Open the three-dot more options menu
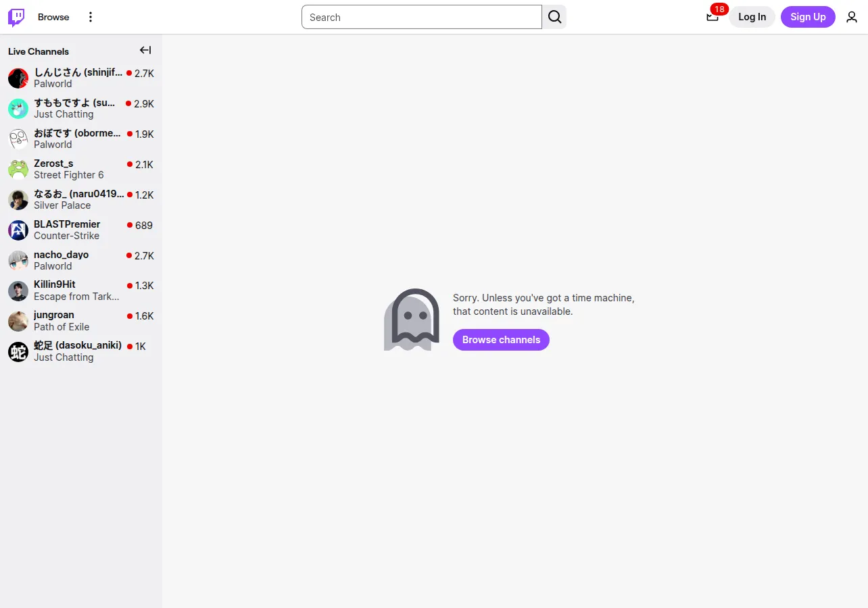868x608 pixels. [x=91, y=17]
